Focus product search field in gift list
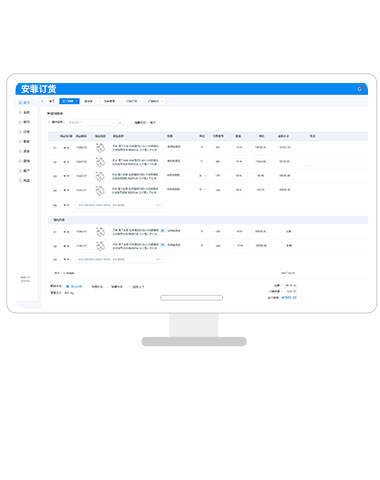This screenshot has height=480, width=380. (119, 259)
